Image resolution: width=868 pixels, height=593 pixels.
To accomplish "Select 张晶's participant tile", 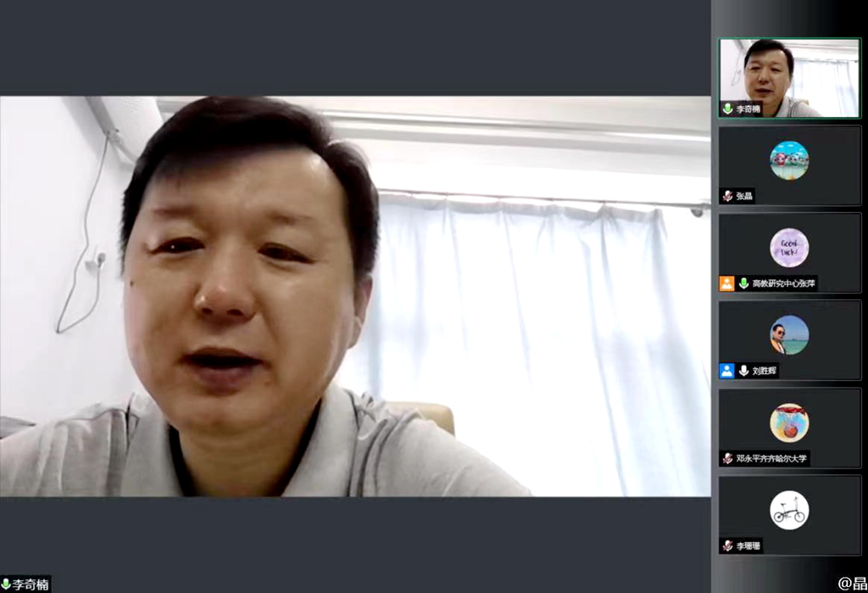I will (x=789, y=165).
